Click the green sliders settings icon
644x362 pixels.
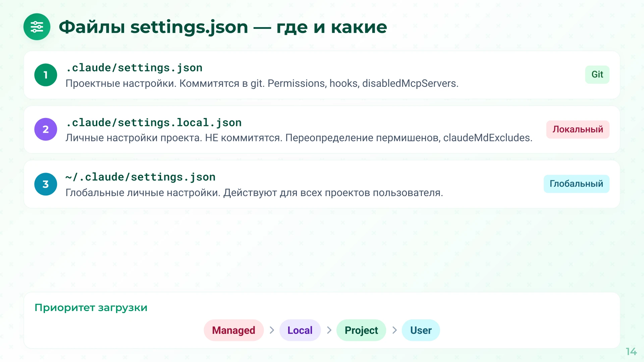pyautogui.click(x=37, y=27)
